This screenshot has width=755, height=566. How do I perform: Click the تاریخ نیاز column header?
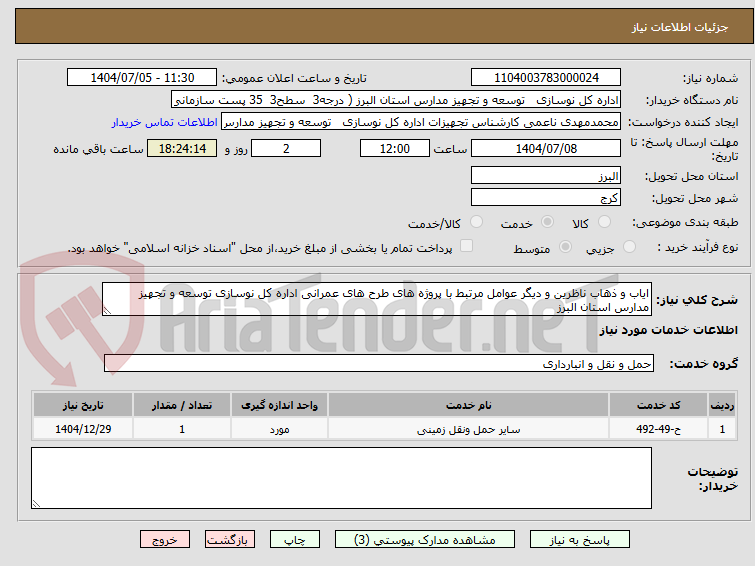[83, 405]
